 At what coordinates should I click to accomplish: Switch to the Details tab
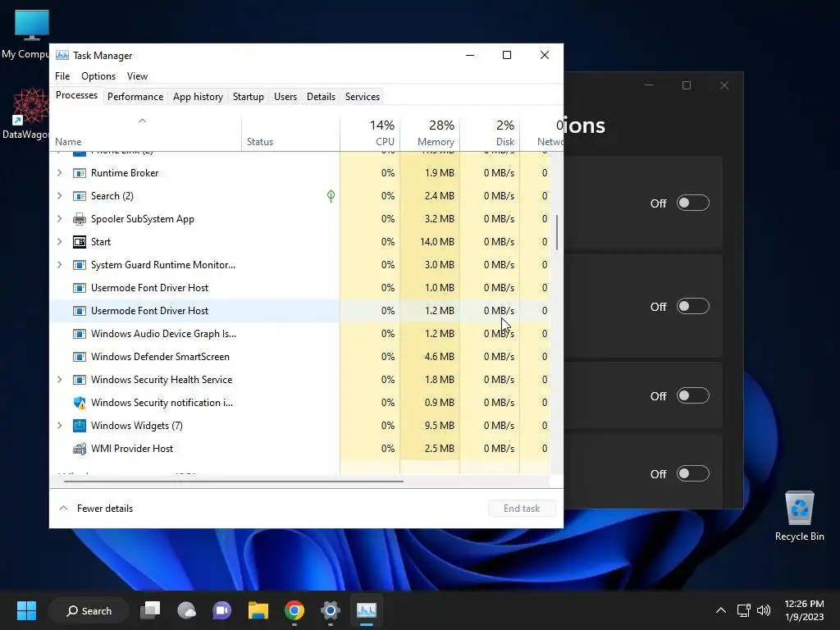click(321, 97)
